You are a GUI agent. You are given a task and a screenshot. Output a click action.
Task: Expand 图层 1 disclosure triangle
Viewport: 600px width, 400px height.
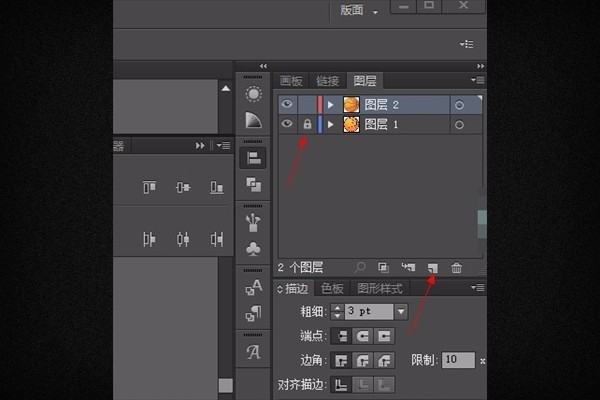coord(331,124)
